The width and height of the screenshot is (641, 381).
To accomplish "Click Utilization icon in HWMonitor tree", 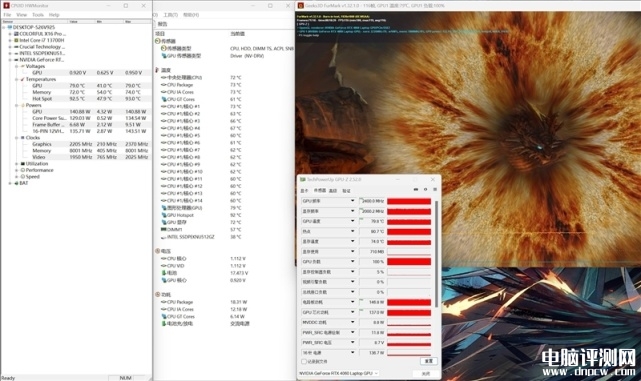I will 23,164.
